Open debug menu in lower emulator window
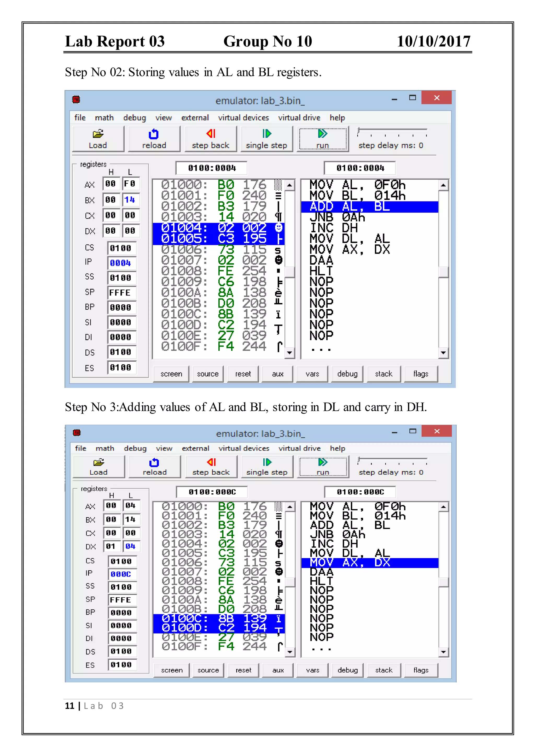 click(x=135, y=448)
